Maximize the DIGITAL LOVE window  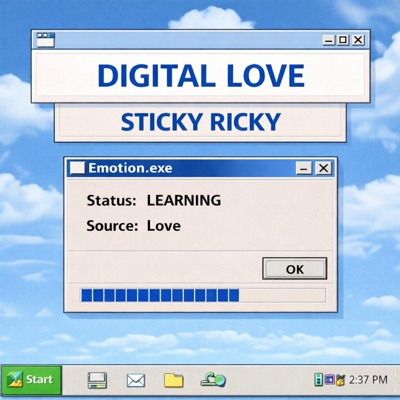(343, 40)
